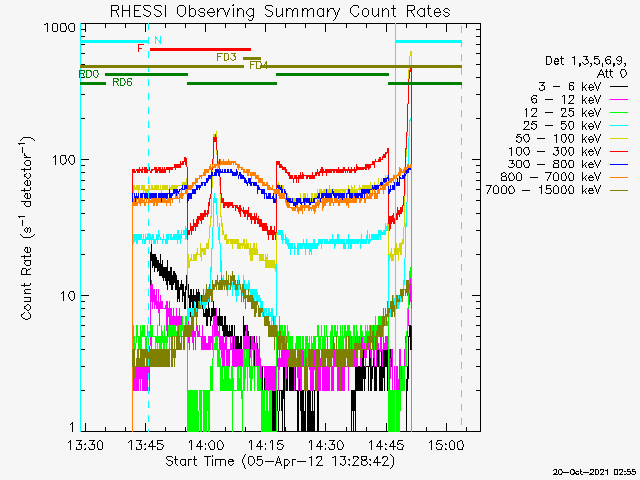
Task: Click the FD3 flag label
Action: coord(227,57)
